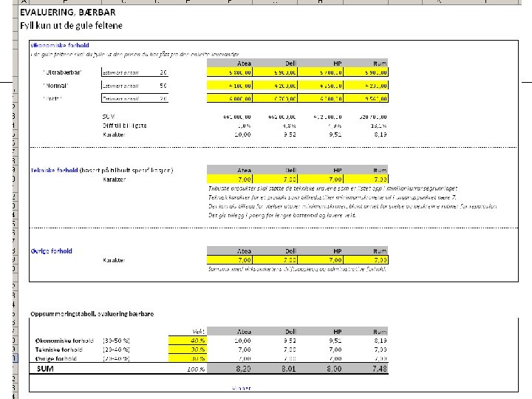Click the '[30-50 %]' range next to Økonomiske forhold
This screenshot has width=532, height=399.
[117, 341]
